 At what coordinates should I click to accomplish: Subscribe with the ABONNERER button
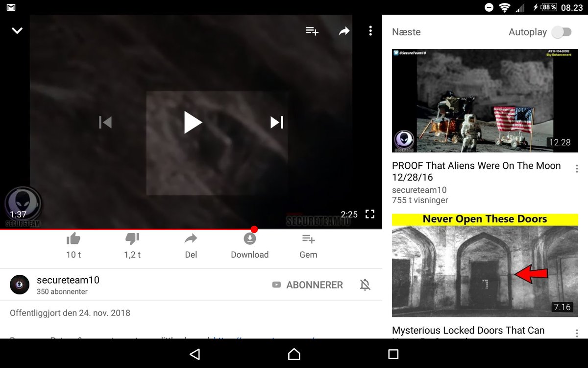tap(308, 285)
